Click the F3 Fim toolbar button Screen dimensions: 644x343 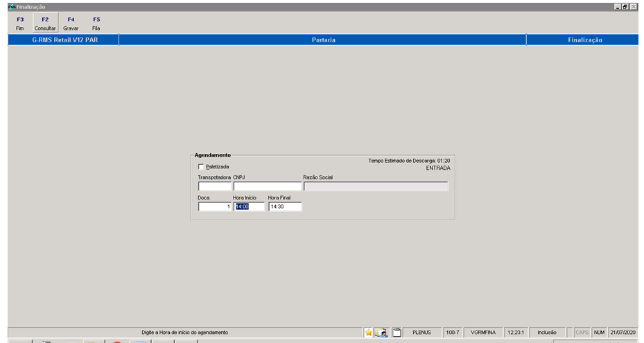coord(19,24)
